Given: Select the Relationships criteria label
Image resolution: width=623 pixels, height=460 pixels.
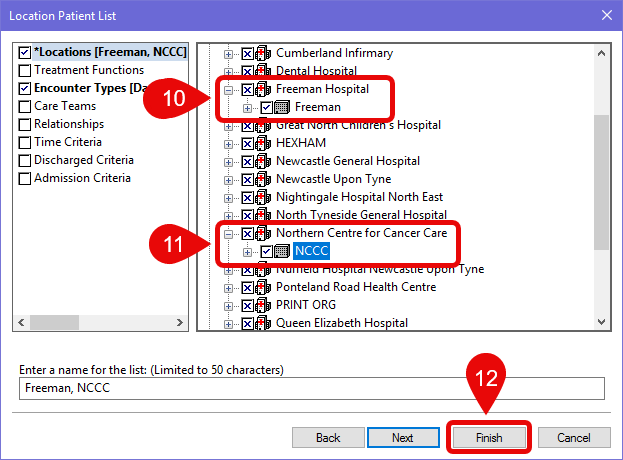Looking at the screenshot, I should [69, 124].
